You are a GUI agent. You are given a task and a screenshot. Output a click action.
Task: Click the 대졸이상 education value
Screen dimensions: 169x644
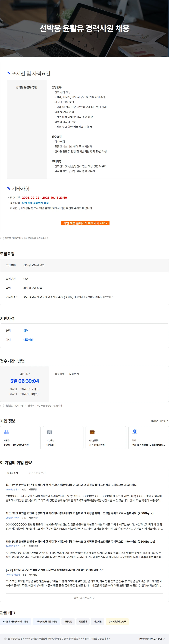(28, 340)
